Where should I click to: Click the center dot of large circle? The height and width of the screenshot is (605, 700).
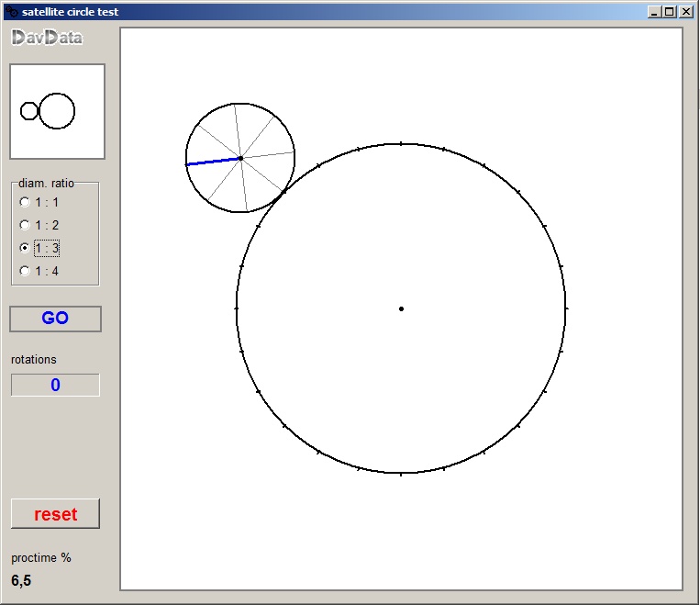click(x=401, y=308)
